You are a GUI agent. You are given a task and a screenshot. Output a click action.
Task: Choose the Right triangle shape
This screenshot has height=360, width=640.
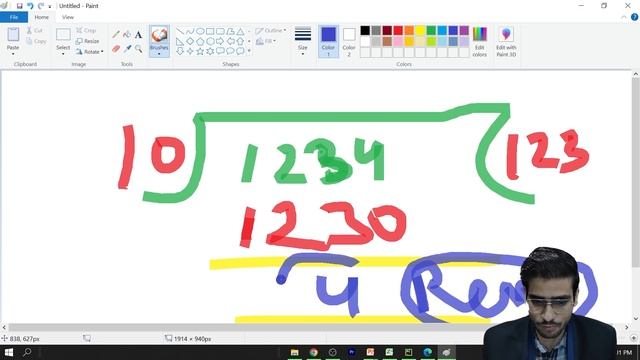pyautogui.click(x=180, y=41)
